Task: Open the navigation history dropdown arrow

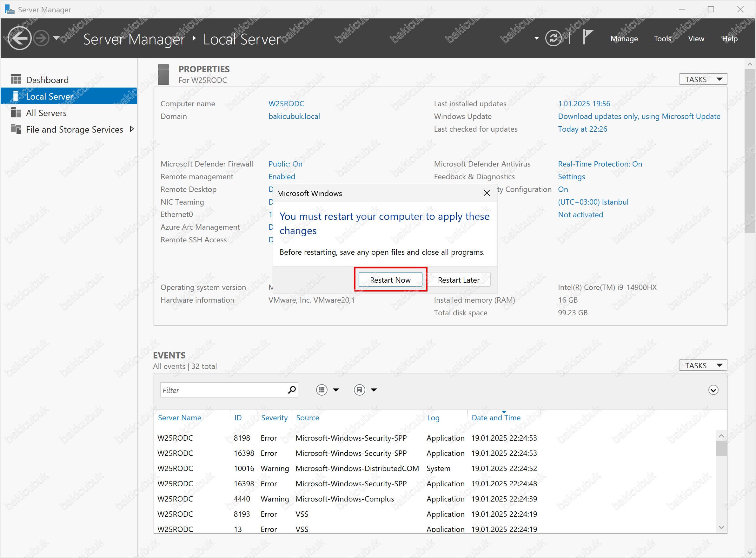Action: (56, 38)
